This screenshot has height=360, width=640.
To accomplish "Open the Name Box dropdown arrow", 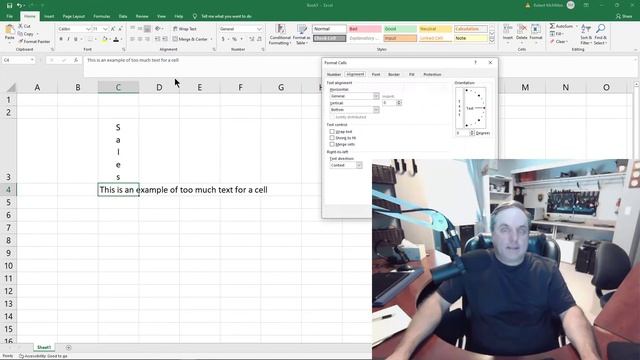I will (32, 60).
